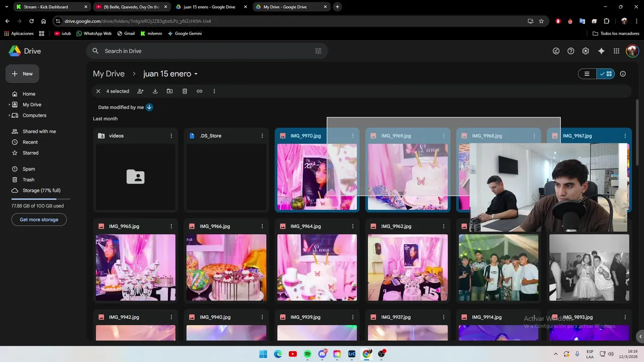644x362 pixels.
Task: Open more actions for selected files
Action: coord(214,91)
